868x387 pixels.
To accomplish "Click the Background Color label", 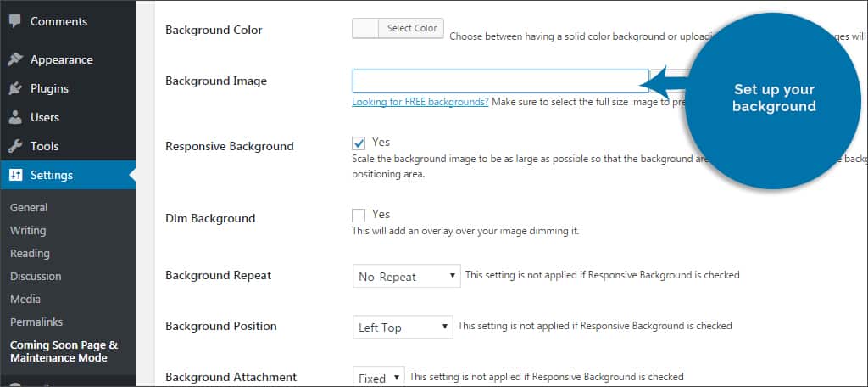I will 214,30.
